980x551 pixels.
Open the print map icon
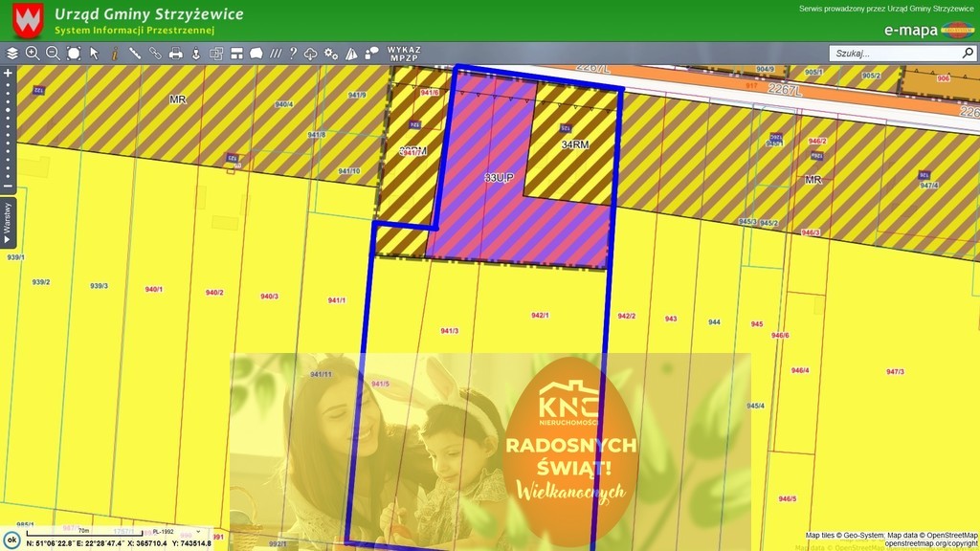175,54
